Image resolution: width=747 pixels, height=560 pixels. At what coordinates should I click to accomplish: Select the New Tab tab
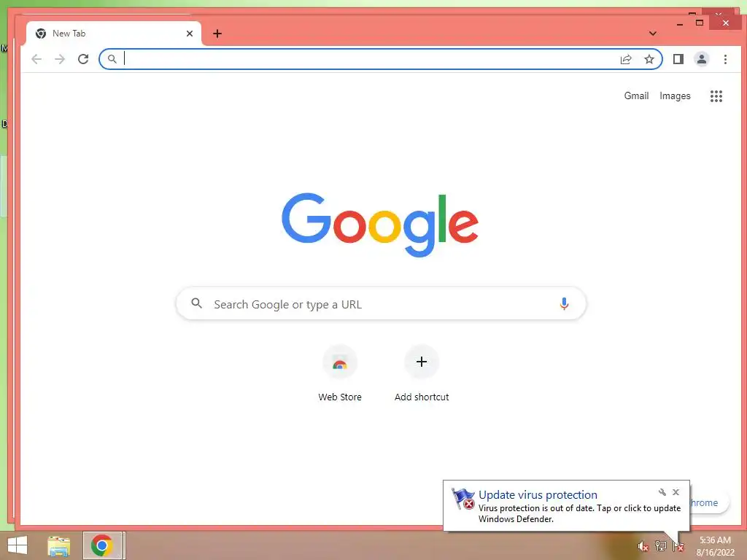click(x=113, y=34)
